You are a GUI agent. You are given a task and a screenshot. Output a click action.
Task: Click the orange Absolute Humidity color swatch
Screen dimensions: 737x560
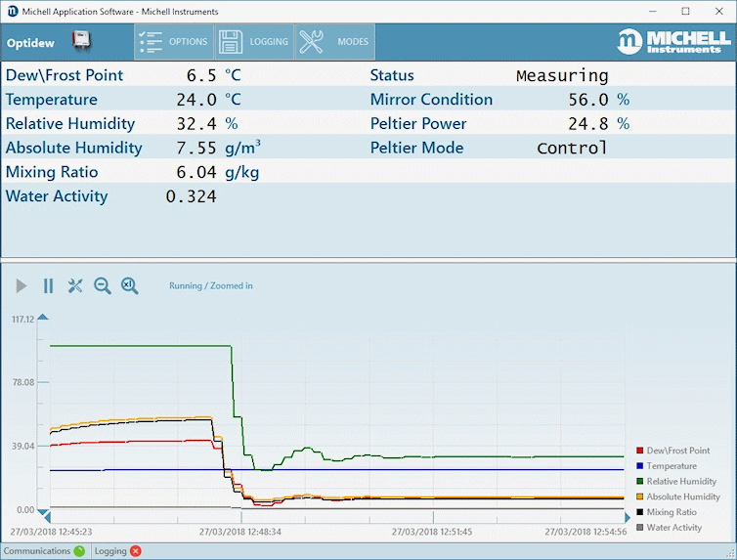pos(639,497)
